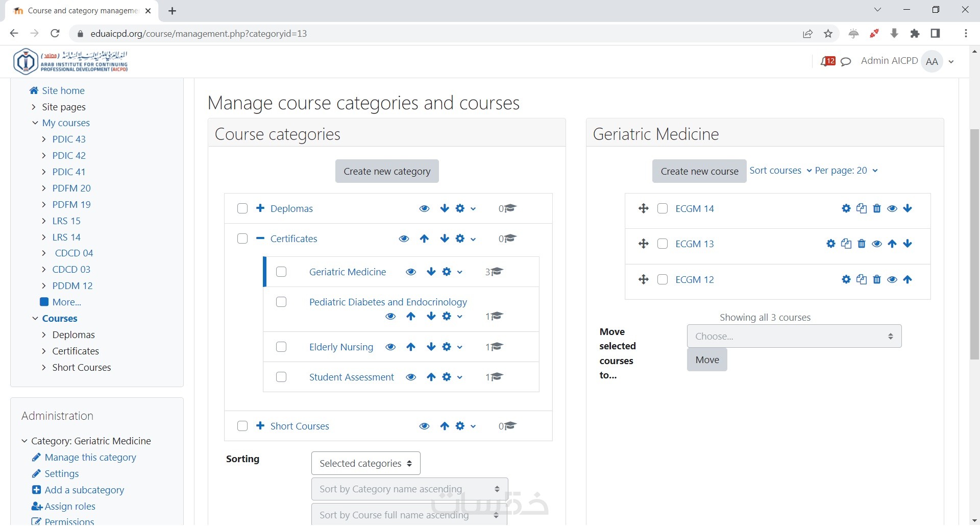Open the move destination Choose dropdown
The height and width of the screenshot is (526, 980).
pos(794,337)
